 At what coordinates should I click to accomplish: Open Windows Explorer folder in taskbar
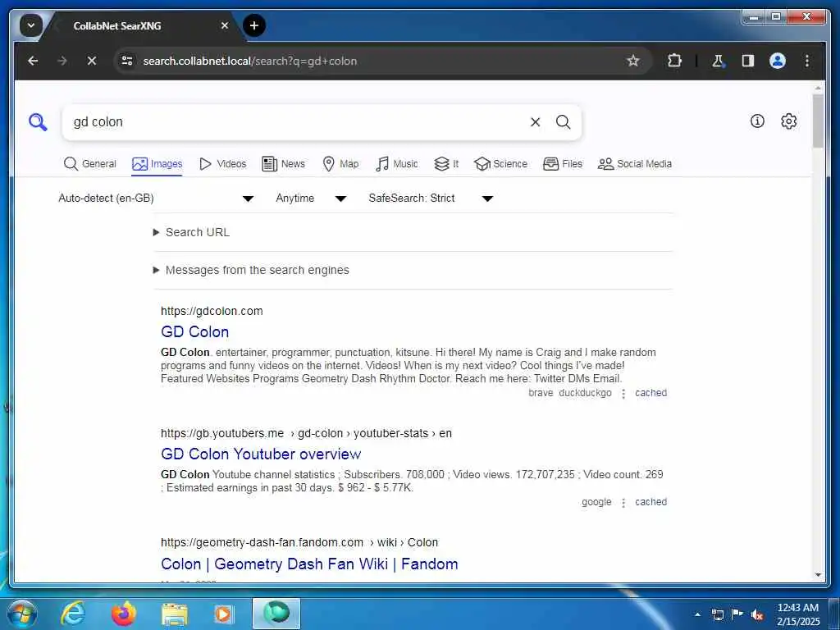[174, 614]
